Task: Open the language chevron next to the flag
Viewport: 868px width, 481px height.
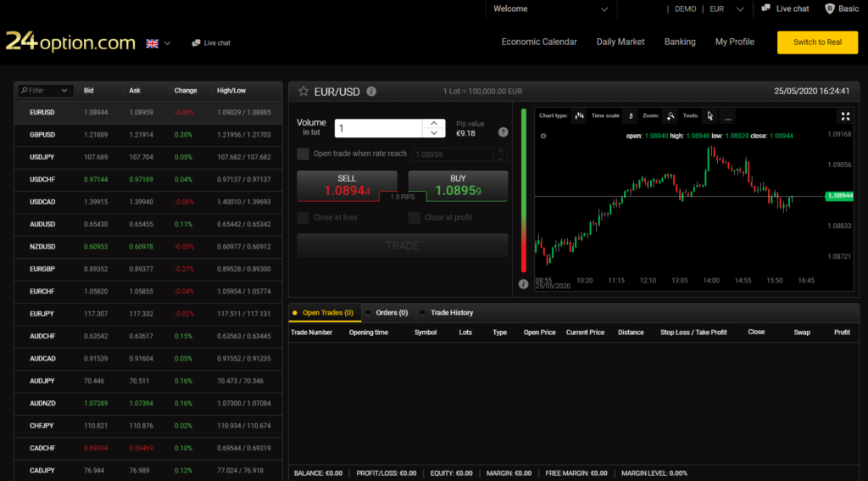Action: click(167, 43)
